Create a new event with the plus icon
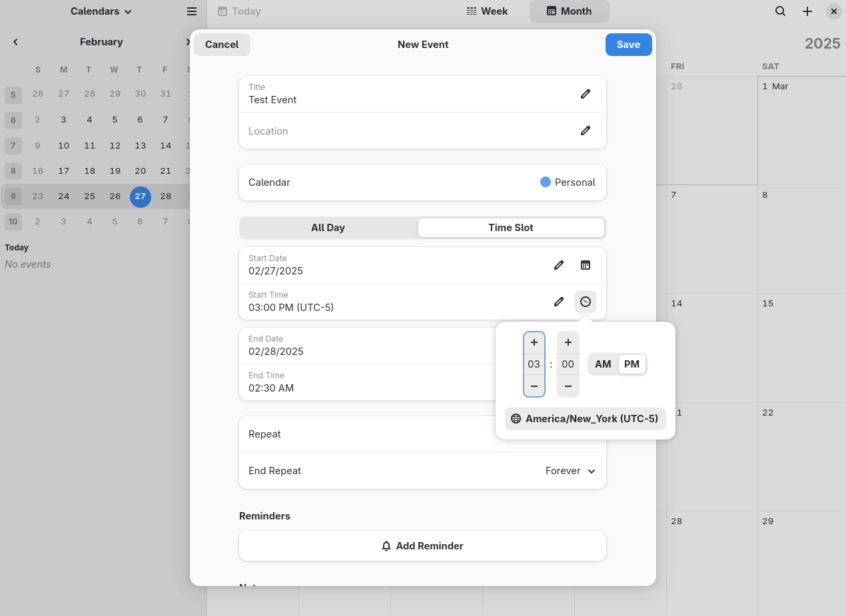 click(807, 11)
